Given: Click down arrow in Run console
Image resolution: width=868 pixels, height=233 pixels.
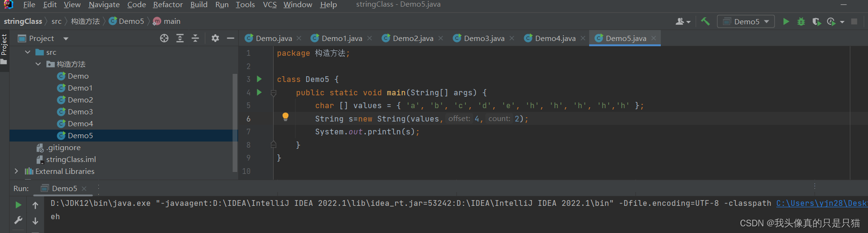Looking at the screenshot, I should pos(35,221).
